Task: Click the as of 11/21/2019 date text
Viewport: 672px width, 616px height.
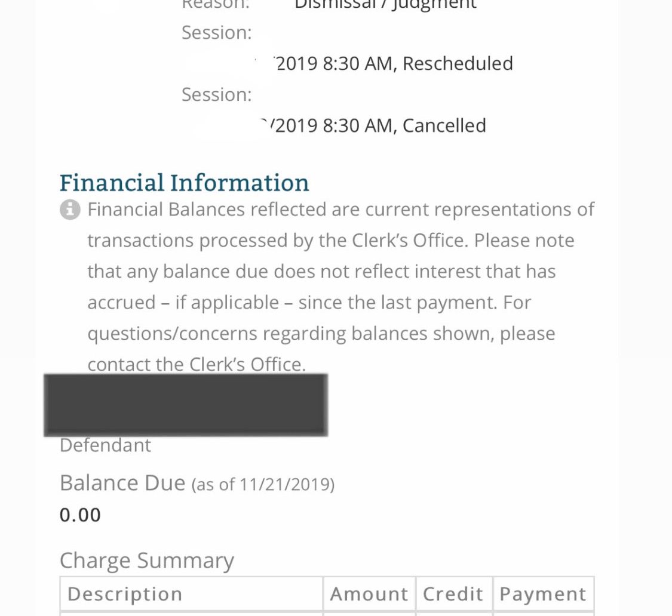Action: click(x=263, y=485)
